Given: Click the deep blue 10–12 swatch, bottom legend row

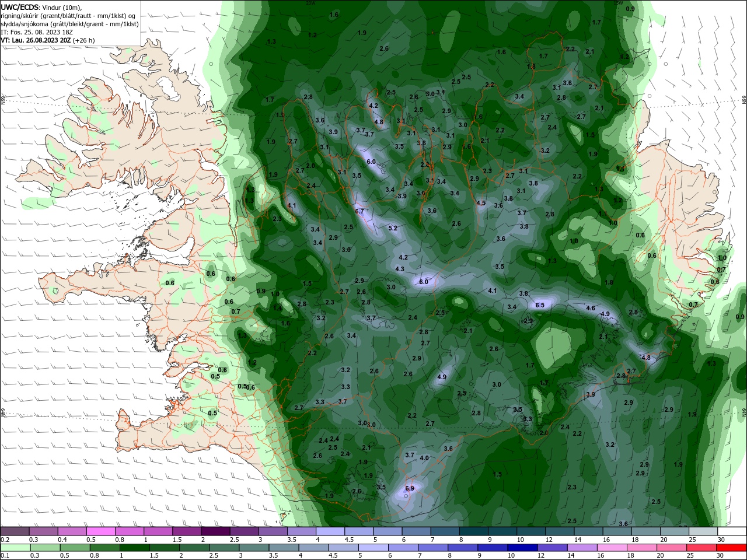Looking at the screenshot, I should (522, 548).
